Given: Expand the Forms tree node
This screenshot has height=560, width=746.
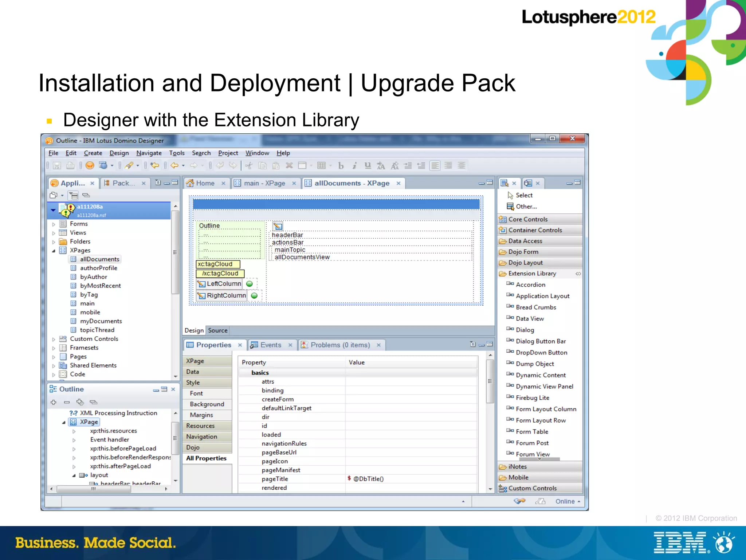Looking at the screenshot, I should (x=54, y=224).
